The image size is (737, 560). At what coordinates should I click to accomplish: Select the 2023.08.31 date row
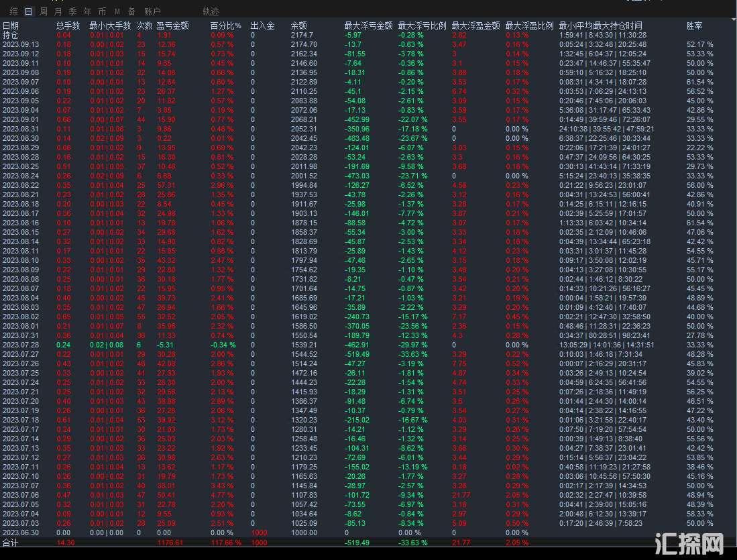click(369, 129)
